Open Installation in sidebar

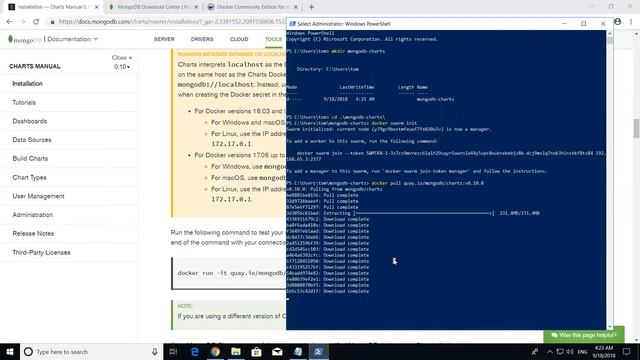click(x=27, y=84)
